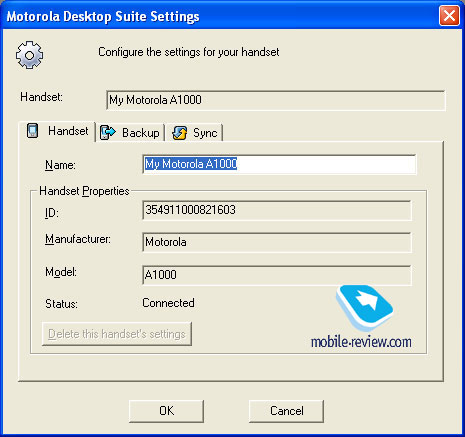Click the ID: label
The width and height of the screenshot is (465, 437).
(52, 212)
